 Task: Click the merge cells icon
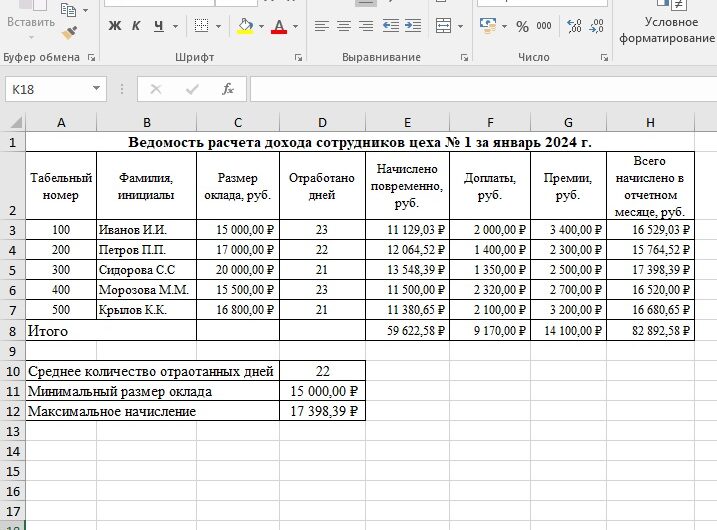tap(443, 26)
